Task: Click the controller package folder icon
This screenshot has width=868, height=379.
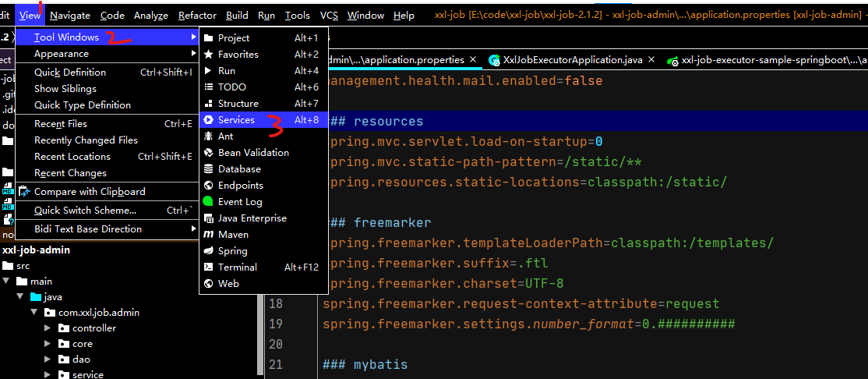Action: click(64, 328)
